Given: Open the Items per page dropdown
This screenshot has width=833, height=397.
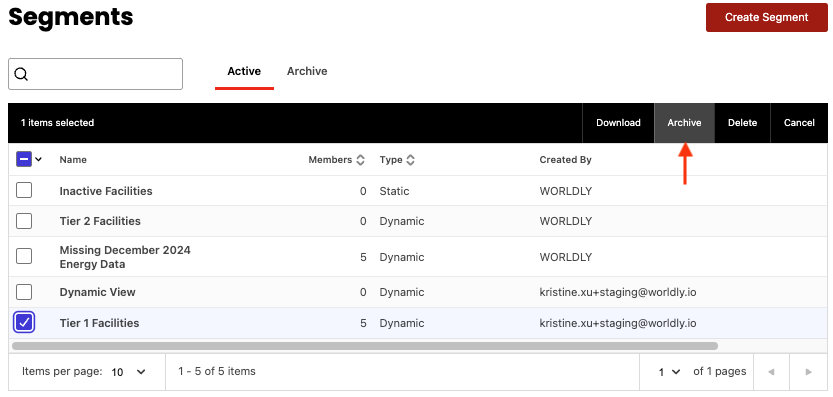Looking at the screenshot, I should 128,371.
